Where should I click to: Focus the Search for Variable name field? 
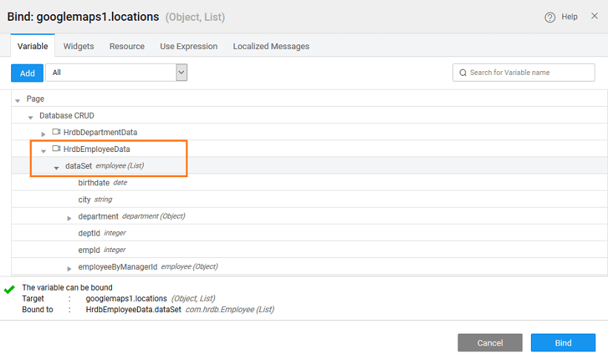(529, 73)
